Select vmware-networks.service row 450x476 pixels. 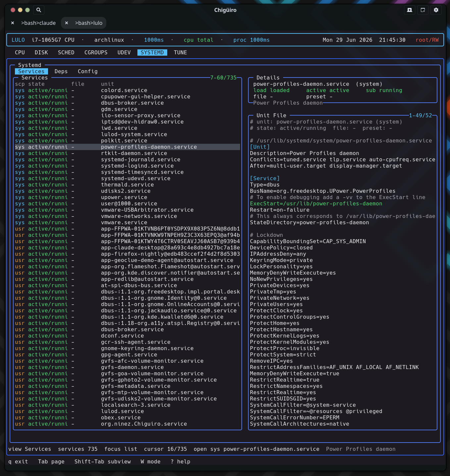127,216
